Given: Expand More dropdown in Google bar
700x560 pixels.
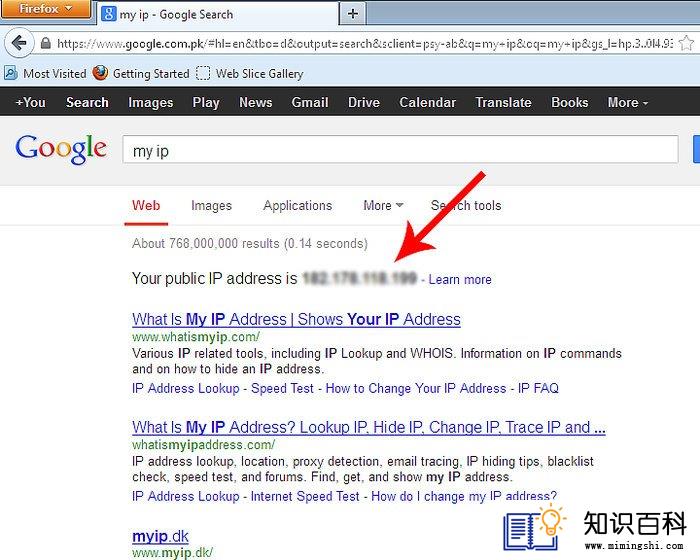Looking at the screenshot, I should (x=628, y=102).
